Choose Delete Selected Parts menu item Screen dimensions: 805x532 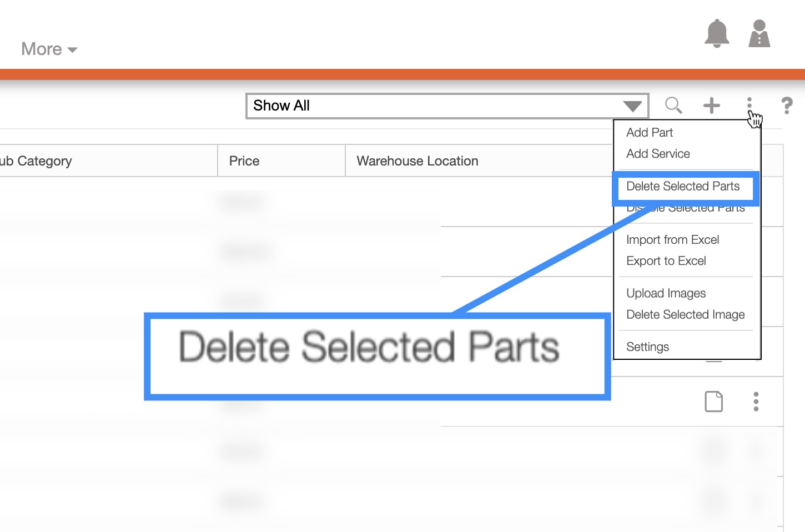point(683,187)
